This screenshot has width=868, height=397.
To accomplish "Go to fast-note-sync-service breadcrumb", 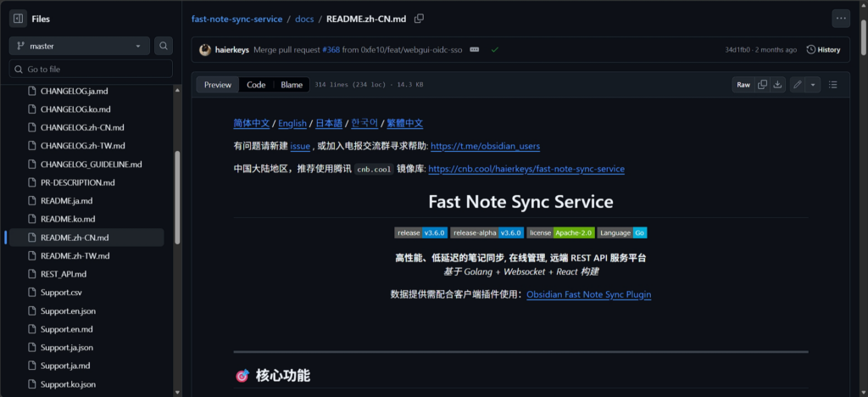I will click(237, 19).
